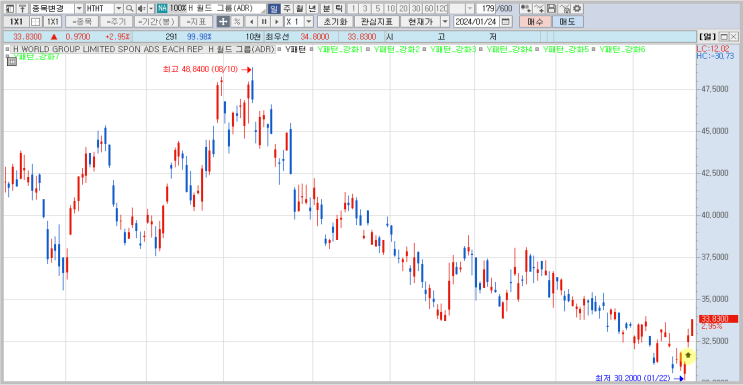Click the speaker sound icon

(x=141, y=9)
